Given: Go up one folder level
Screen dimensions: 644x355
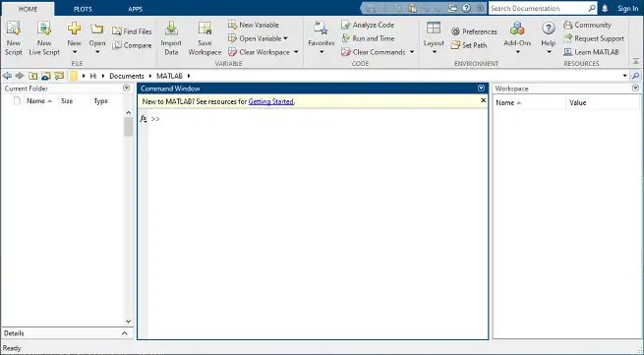Looking at the screenshot, I should 32,76.
